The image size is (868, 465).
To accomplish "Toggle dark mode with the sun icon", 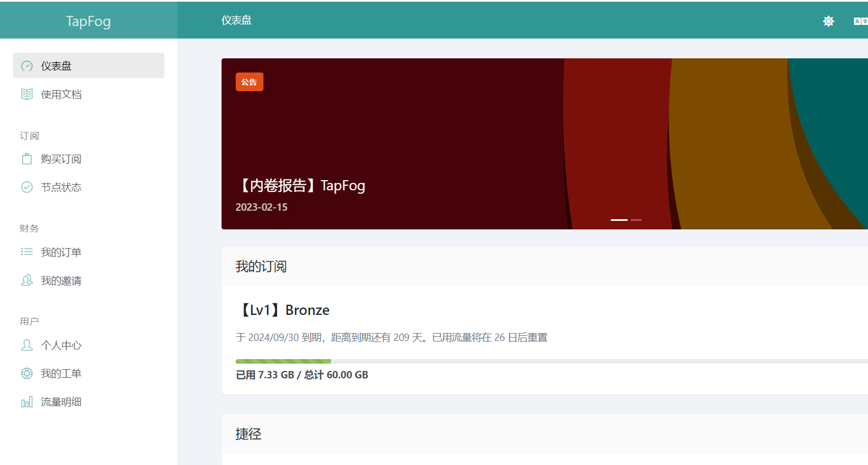I will [x=828, y=21].
